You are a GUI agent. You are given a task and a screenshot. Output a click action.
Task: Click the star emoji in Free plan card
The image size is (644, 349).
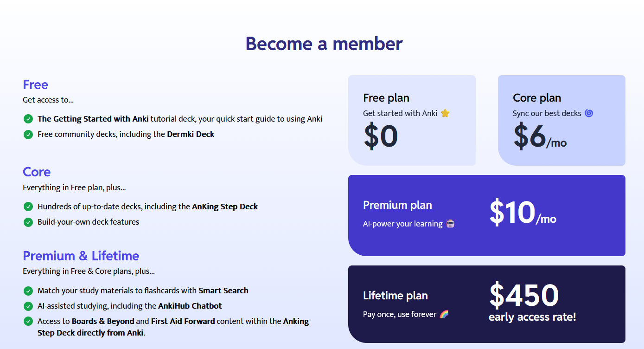click(445, 113)
